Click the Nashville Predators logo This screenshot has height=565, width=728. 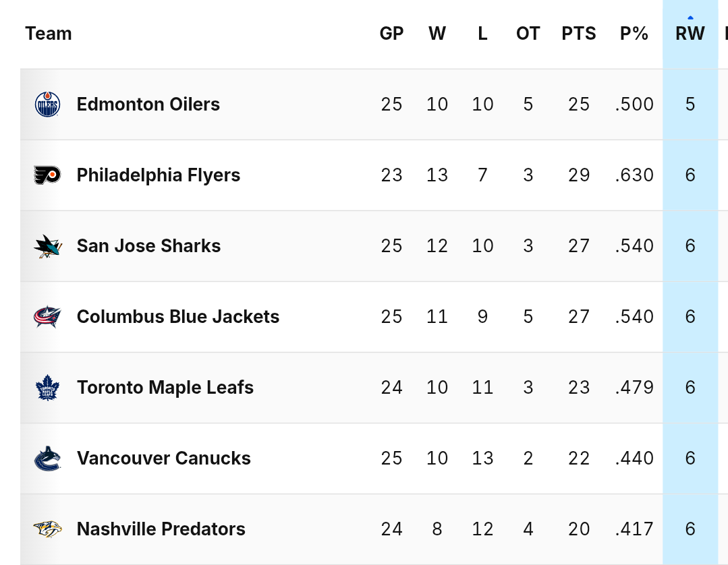click(47, 529)
